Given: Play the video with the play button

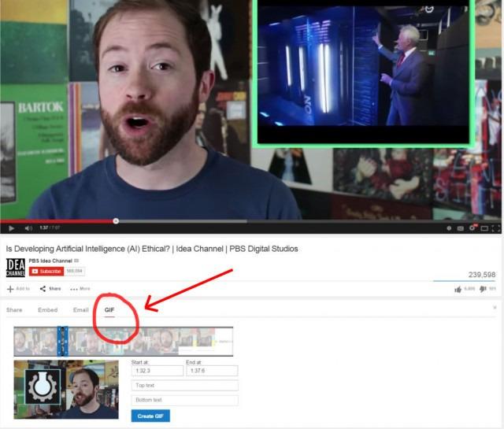Looking at the screenshot, I should pos(12,228).
